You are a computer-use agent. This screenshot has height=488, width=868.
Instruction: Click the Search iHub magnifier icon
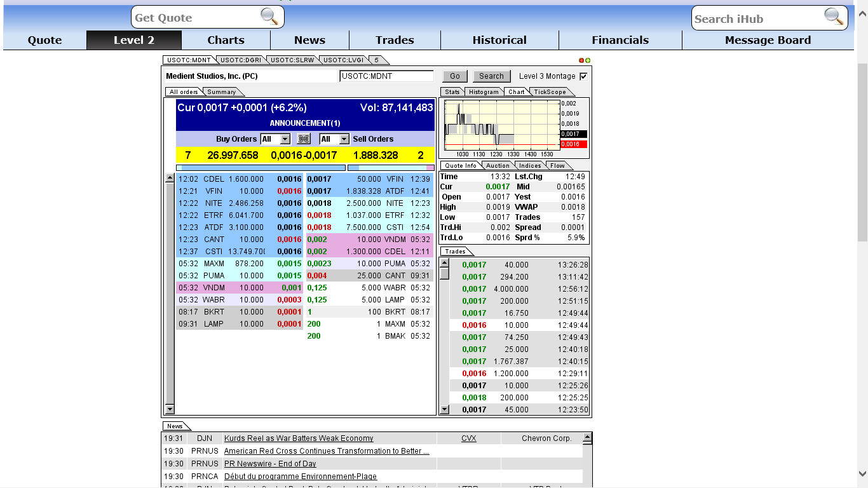click(833, 17)
